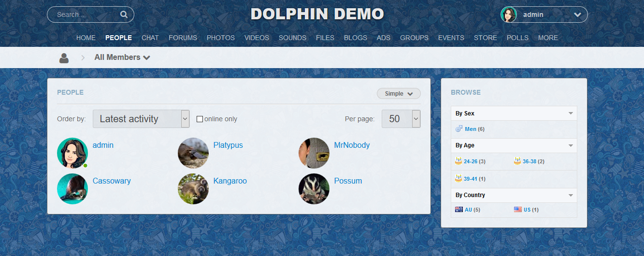Click the DOLPHIN DEMO site title
The width and height of the screenshot is (644, 256).
(317, 14)
